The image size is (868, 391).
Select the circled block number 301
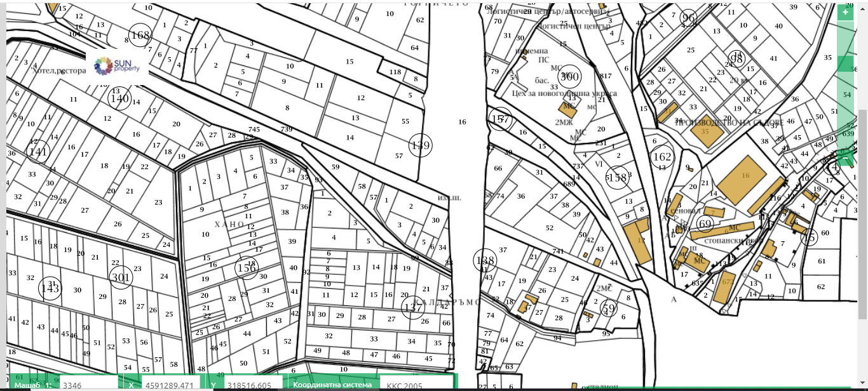(120, 277)
